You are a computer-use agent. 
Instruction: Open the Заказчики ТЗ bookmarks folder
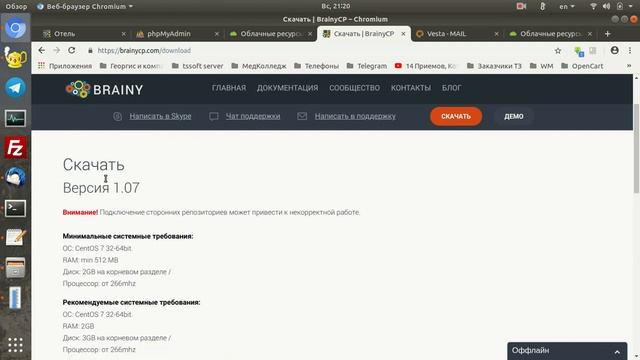tap(494, 66)
